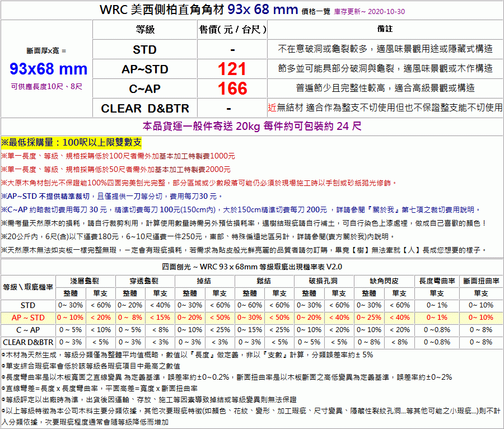Click the "淺層龜裂" column header
Image resolution: width=504 pixels, height=429 pixels.
point(85,281)
